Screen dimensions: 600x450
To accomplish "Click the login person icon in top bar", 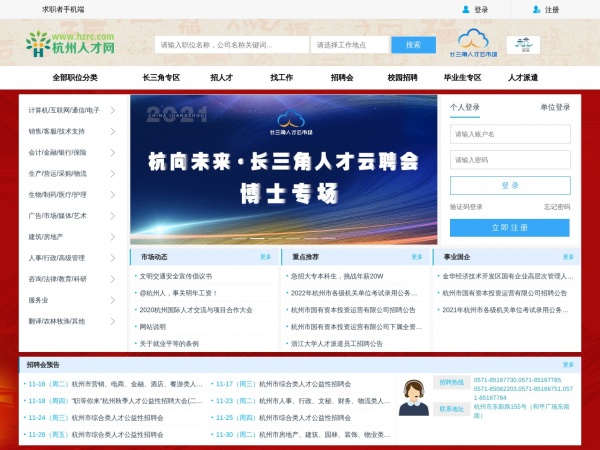I will [466, 10].
